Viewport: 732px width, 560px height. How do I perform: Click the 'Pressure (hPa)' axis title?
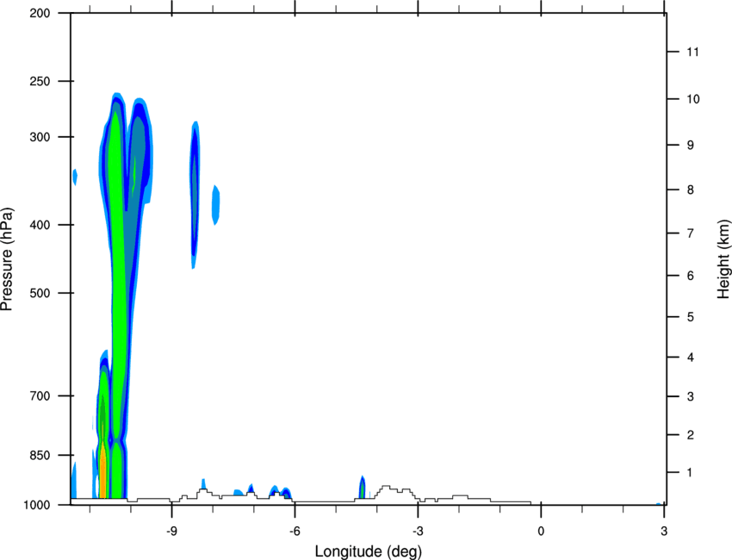pyautogui.click(x=7, y=258)
